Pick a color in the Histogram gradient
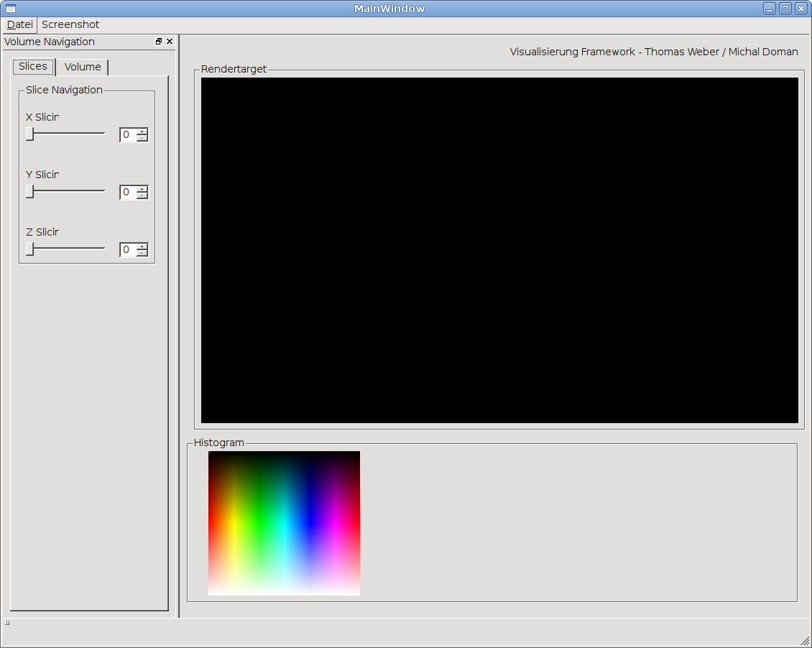The width and height of the screenshot is (812, 648). click(x=284, y=523)
